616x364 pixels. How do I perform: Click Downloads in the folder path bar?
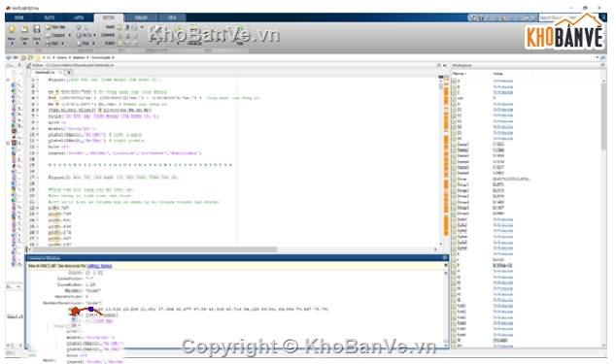pos(101,57)
